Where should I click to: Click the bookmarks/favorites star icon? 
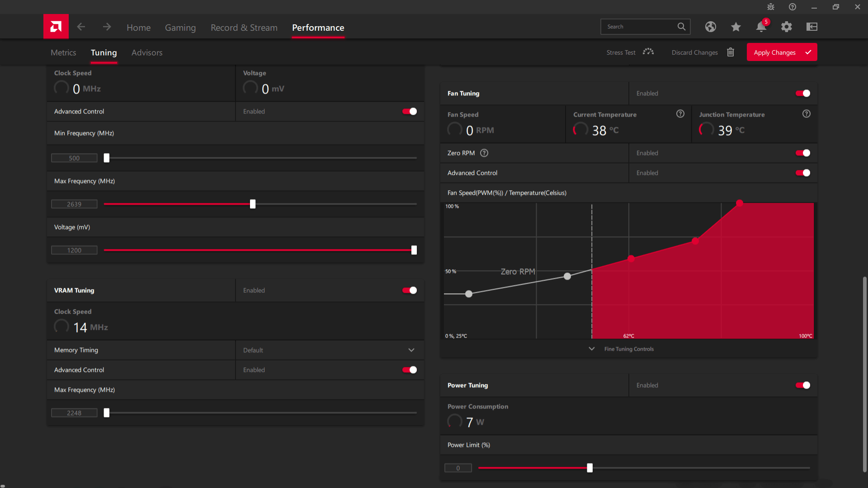(x=736, y=26)
